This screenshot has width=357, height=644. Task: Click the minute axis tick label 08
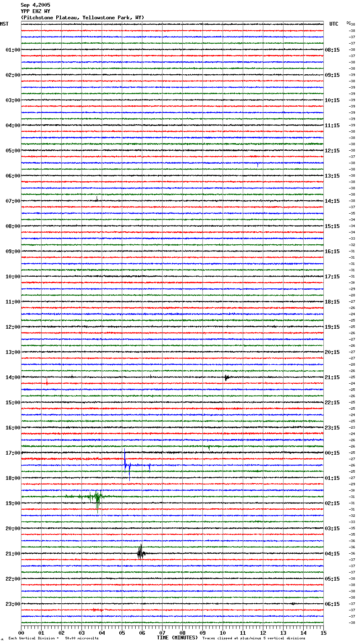click(182, 633)
